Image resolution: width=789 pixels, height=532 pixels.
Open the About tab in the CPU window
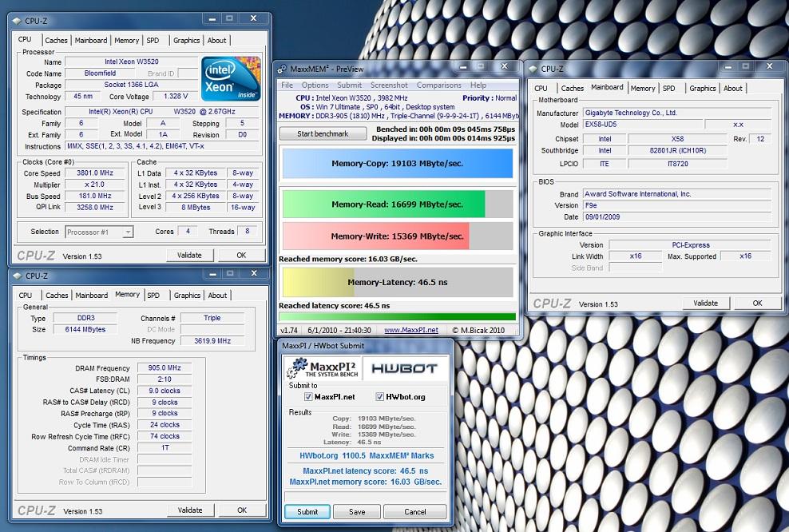click(217, 40)
